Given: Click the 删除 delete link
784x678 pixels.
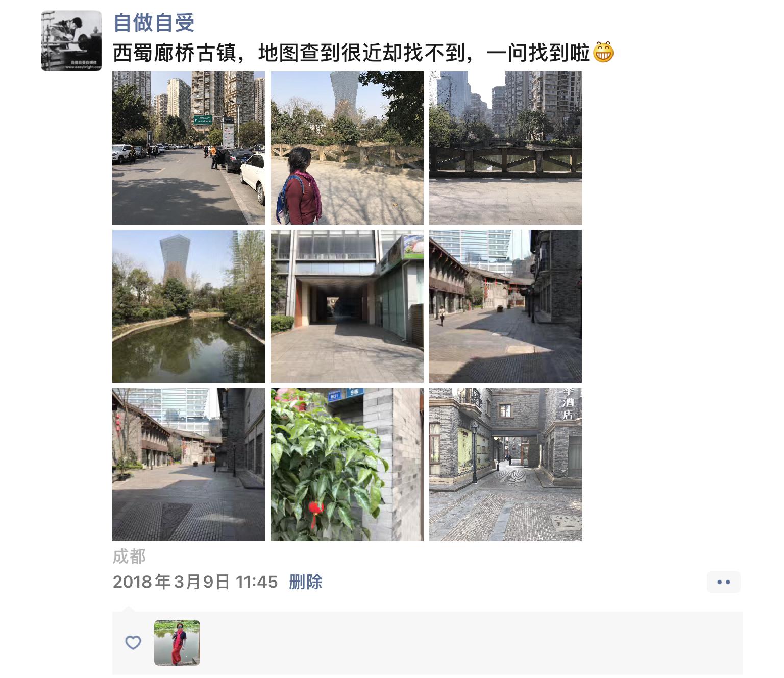Looking at the screenshot, I should [x=305, y=582].
